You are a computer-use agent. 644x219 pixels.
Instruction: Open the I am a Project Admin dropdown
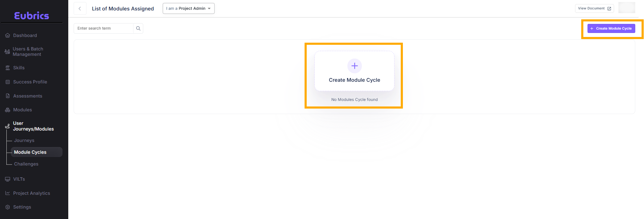188,8
